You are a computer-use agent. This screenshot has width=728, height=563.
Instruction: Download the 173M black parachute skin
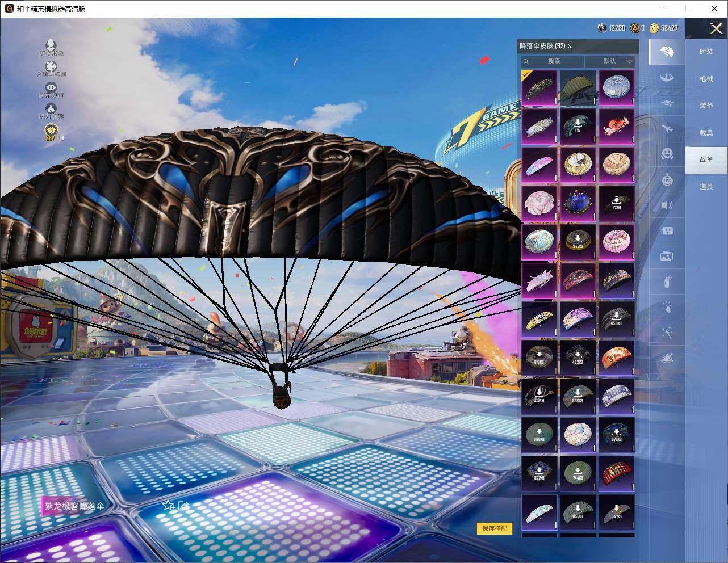617,203
